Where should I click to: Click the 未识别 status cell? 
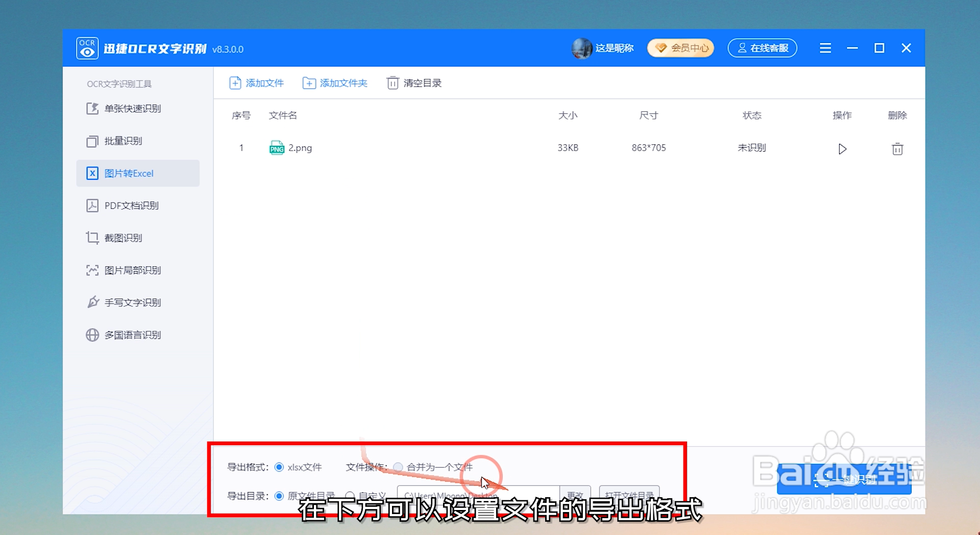point(751,148)
